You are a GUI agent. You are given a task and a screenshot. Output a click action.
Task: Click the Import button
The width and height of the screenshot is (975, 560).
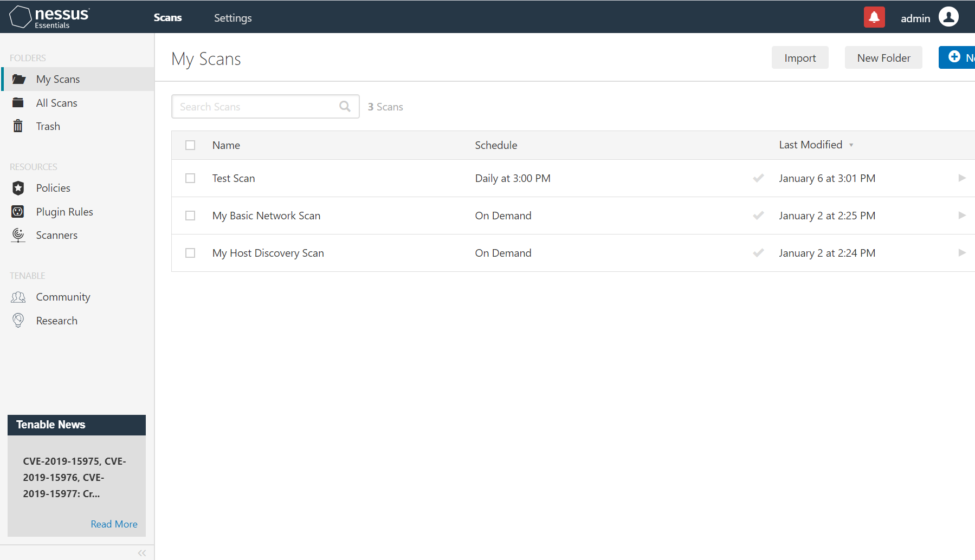[800, 58]
